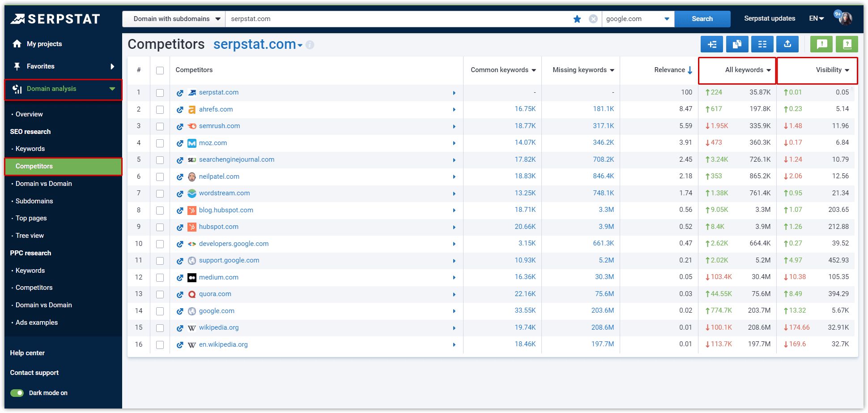Open external link icon for google.com row
This screenshot has width=868, height=413.
[180, 311]
